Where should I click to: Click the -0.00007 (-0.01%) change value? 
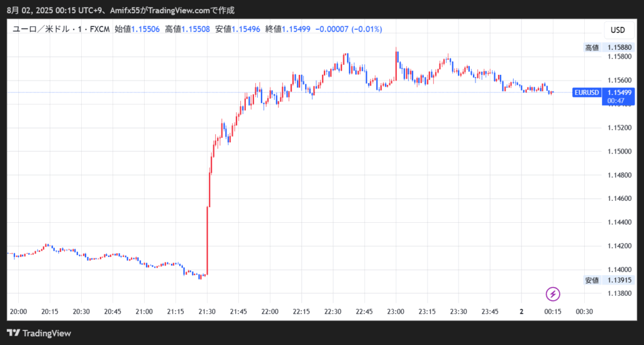[348, 29]
